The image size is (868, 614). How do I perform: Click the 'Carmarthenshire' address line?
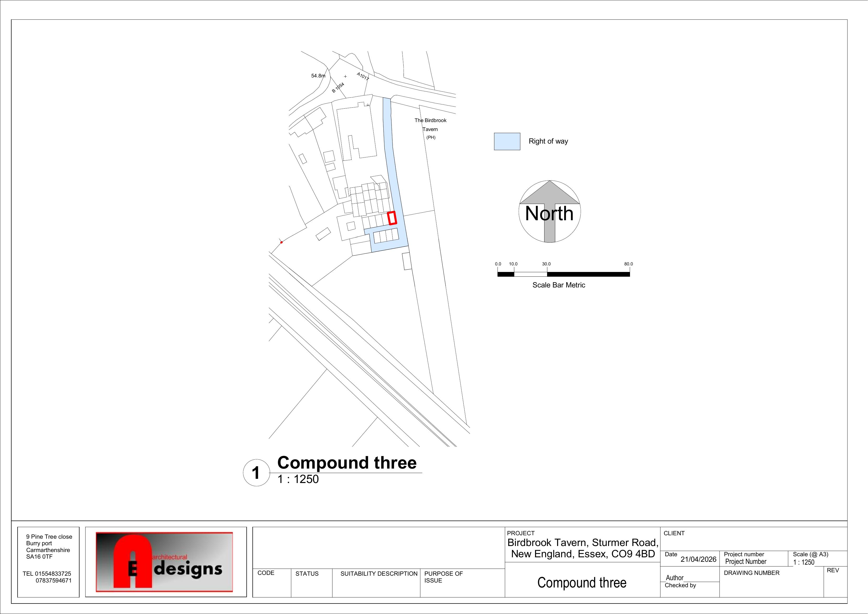[x=48, y=550]
